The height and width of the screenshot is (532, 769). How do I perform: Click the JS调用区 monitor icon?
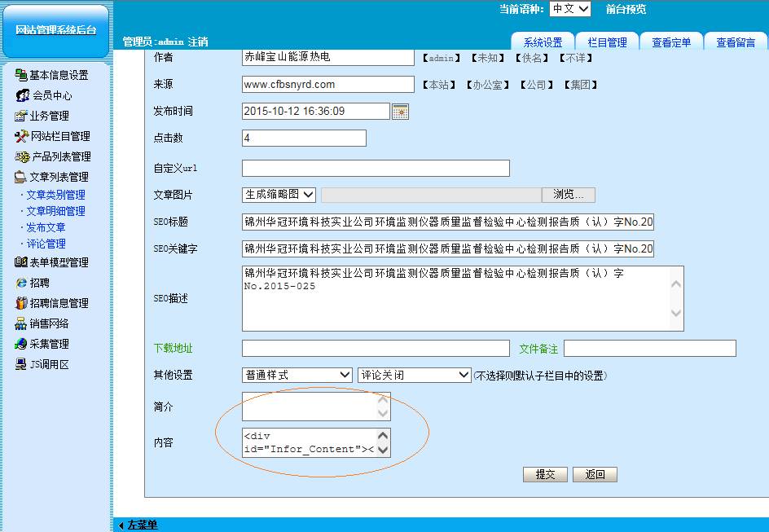point(21,364)
